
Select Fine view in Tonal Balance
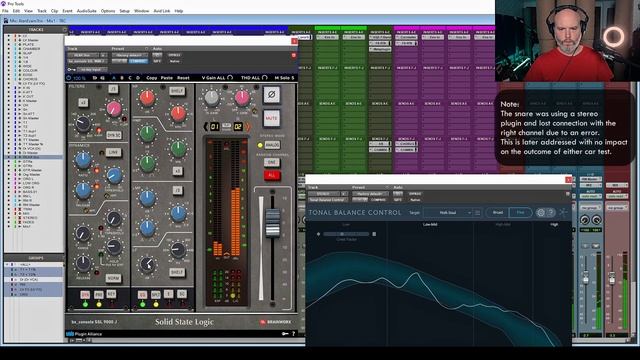[x=520, y=213]
